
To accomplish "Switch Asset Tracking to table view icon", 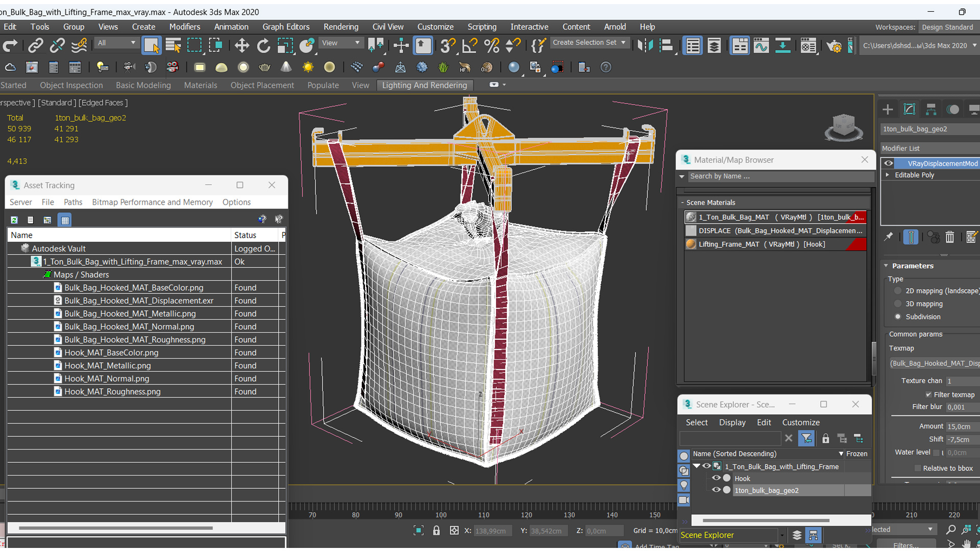I will [x=65, y=220].
